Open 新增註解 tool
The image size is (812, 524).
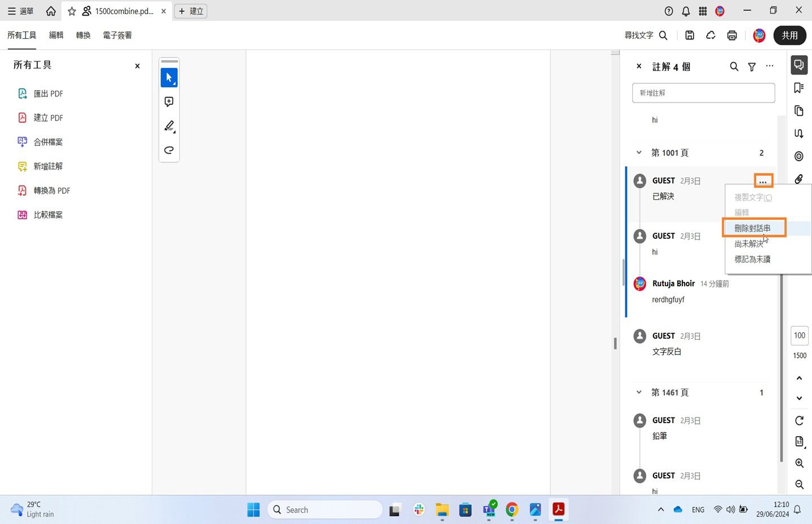click(x=41, y=166)
